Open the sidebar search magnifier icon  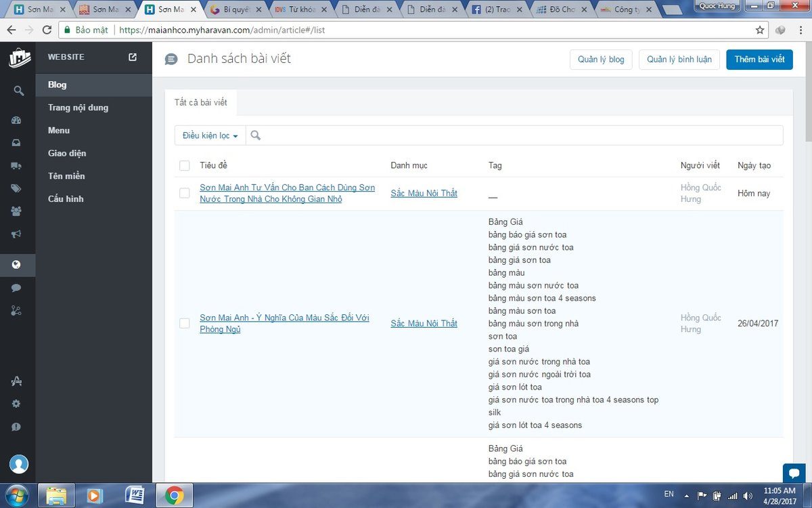point(18,91)
